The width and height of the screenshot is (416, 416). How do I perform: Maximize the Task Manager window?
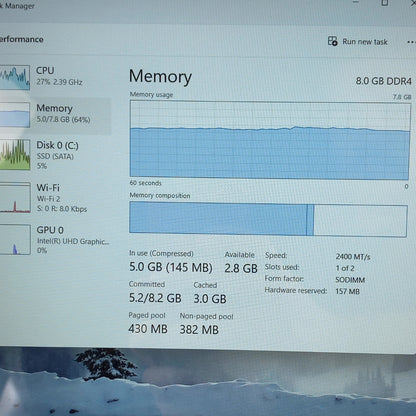[384, 3]
